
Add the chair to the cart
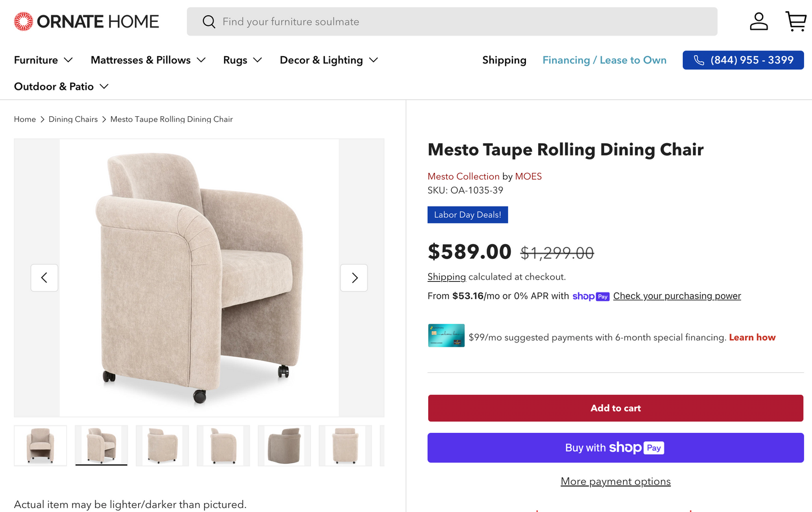615,408
